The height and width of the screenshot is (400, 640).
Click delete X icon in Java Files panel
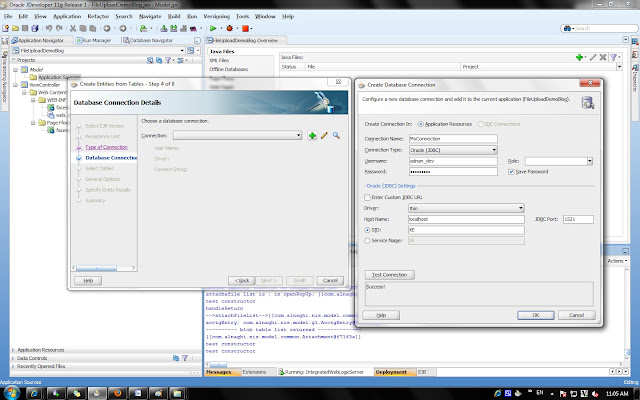click(603, 58)
